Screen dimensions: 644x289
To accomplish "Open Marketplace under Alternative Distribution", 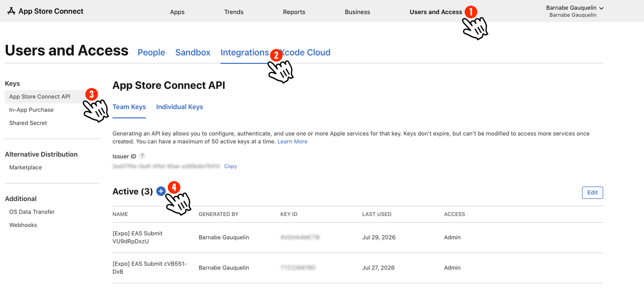I will 25,168.
